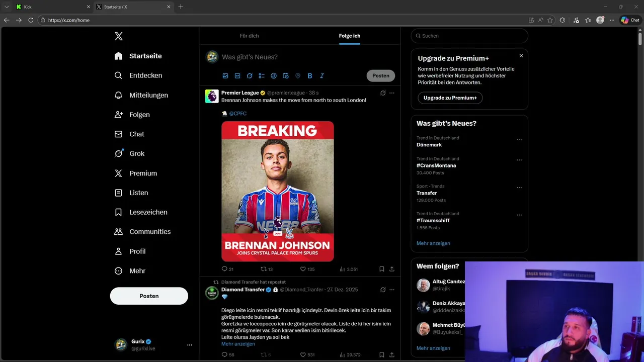Viewport: 644px width, 362px height.
Task: Open Mehr in the sidebar
Action: coord(130,271)
